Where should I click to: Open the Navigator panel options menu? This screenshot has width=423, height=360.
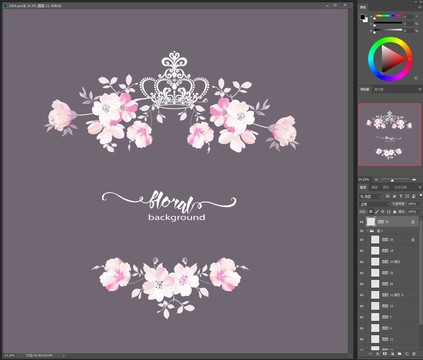click(x=419, y=89)
